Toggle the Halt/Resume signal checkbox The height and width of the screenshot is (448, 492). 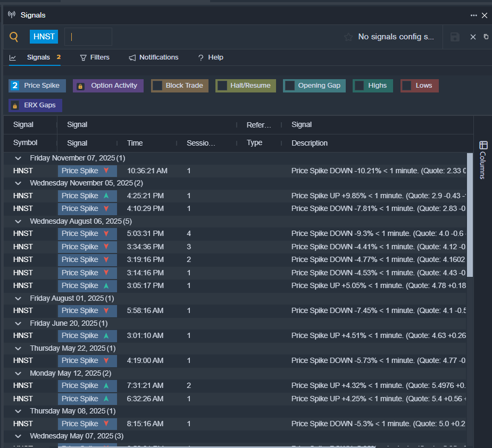point(222,86)
